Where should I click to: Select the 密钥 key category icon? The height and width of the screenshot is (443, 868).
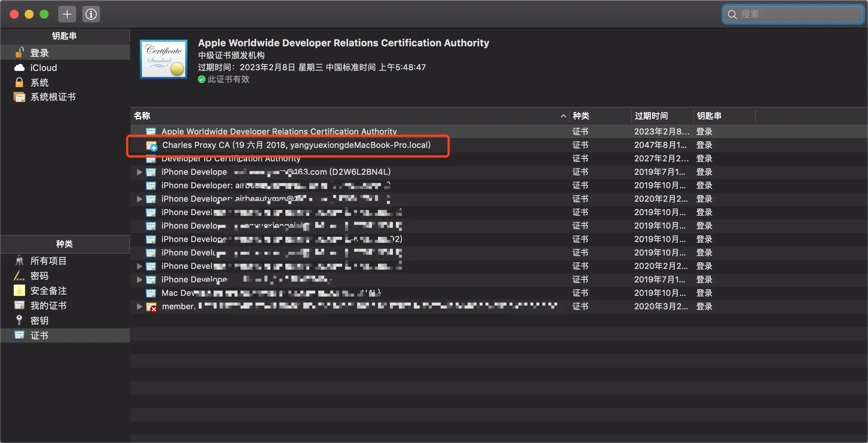coord(19,320)
